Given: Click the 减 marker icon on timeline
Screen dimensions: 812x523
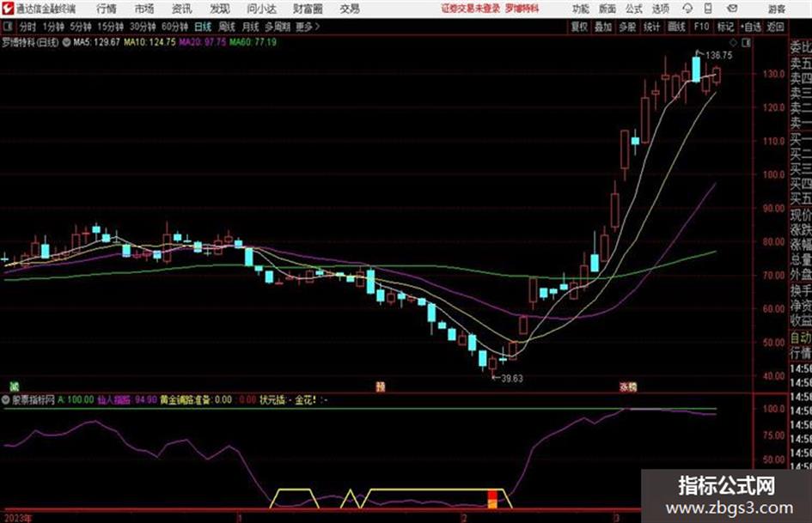Looking at the screenshot, I should point(15,386).
